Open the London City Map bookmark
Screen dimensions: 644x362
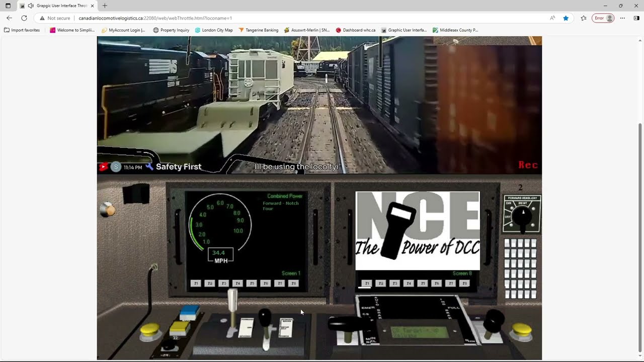point(214,30)
